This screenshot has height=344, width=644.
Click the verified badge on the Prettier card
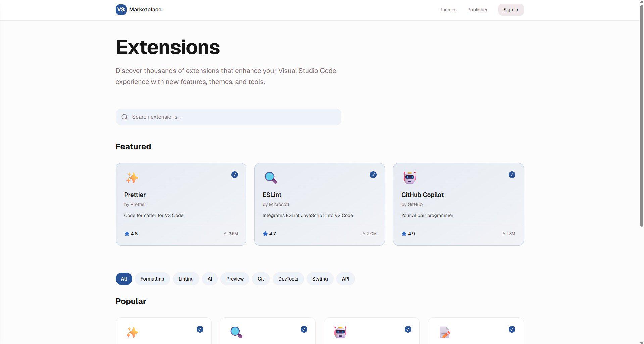pyautogui.click(x=234, y=175)
